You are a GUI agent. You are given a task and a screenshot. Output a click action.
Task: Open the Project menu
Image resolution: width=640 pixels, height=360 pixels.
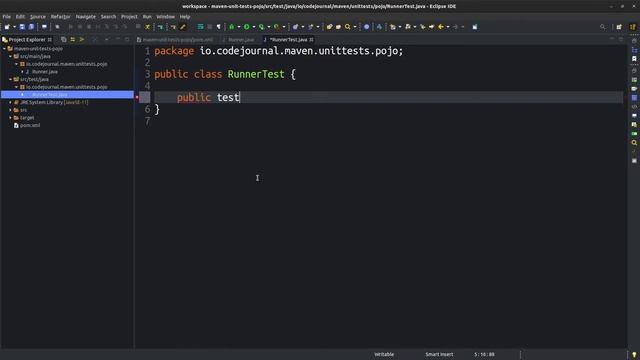(129, 17)
